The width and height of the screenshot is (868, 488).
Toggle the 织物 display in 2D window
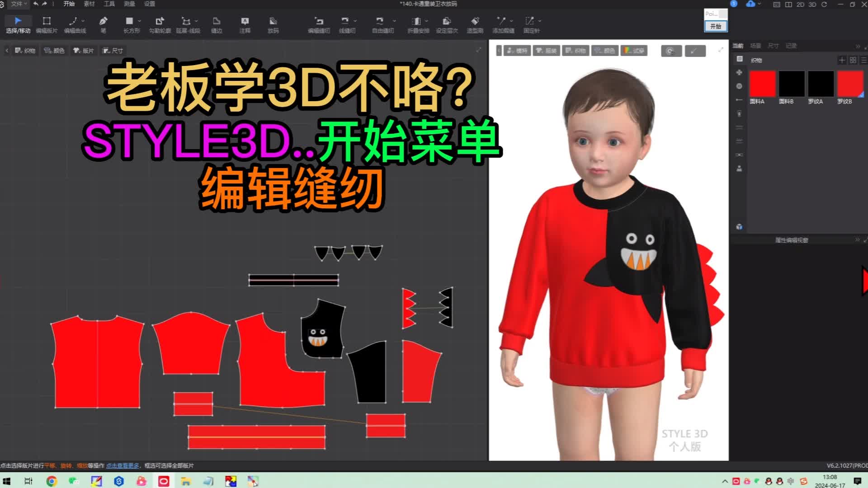(x=25, y=51)
